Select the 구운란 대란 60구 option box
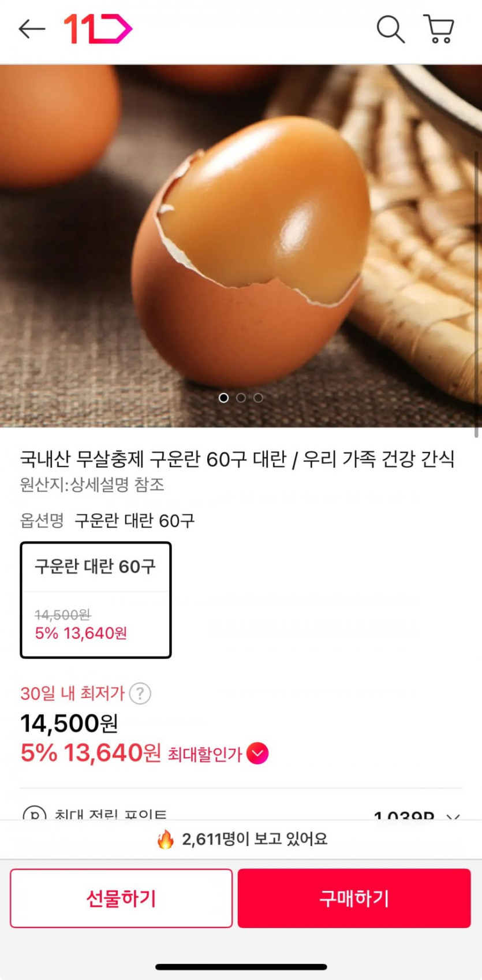482x980 pixels. 96,600
